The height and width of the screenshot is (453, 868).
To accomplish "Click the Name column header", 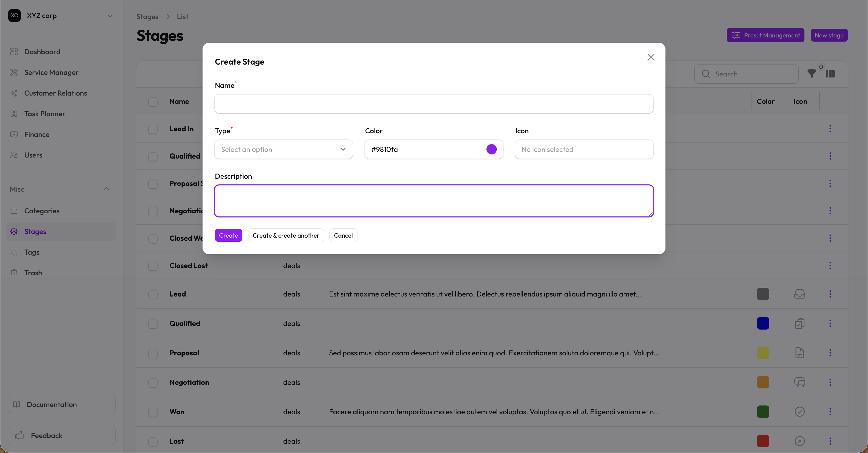I will pos(179,101).
